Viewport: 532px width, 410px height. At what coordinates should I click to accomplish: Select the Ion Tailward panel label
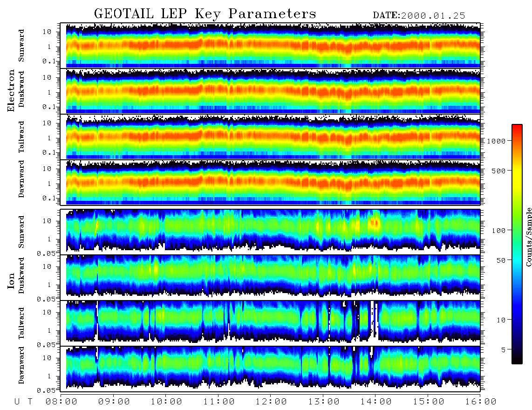tap(21, 323)
